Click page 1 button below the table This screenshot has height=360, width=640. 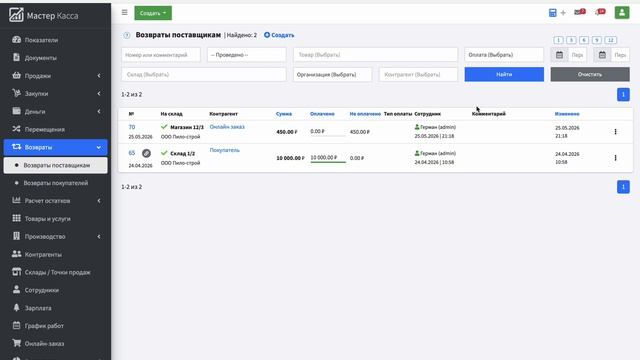click(623, 187)
